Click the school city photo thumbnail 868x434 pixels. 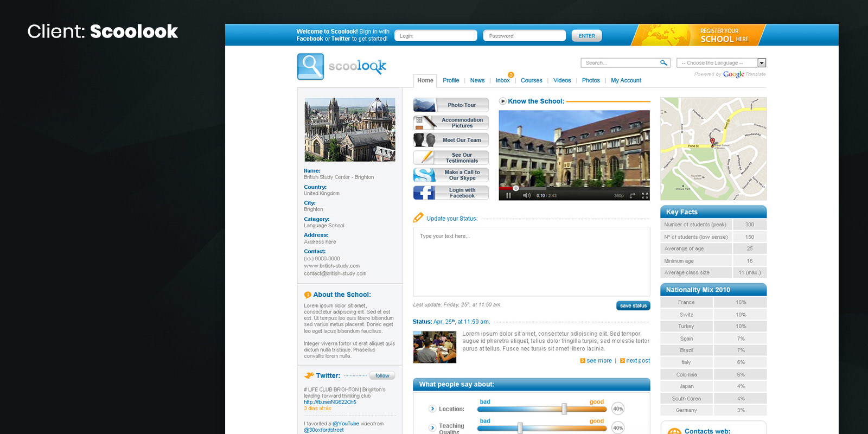(350, 130)
